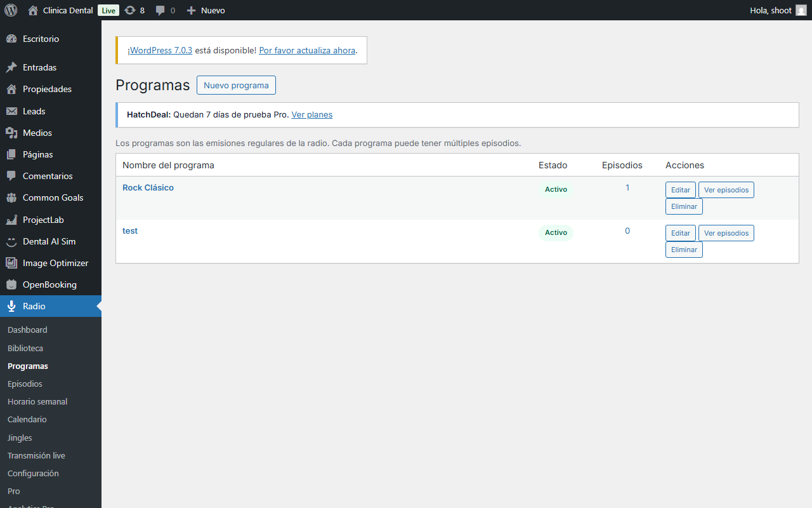812x508 pixels.
Task: Click the Leads envelope icon
Action: (11, 111)
